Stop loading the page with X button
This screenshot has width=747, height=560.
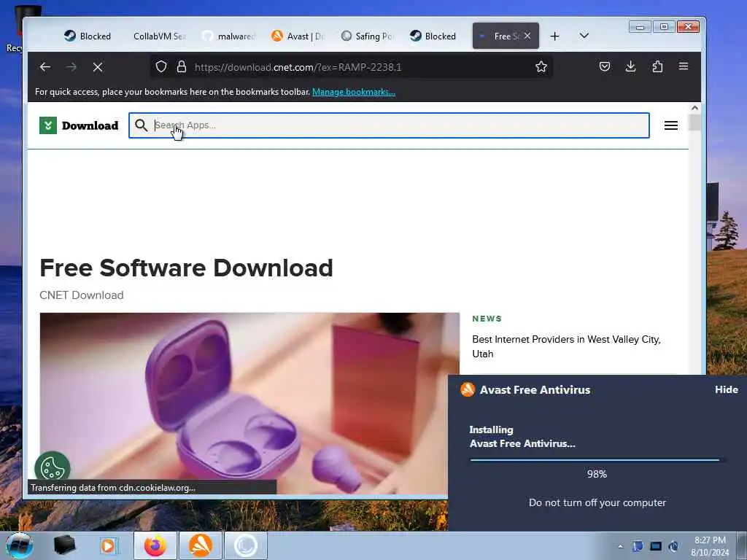click(x=98, y=67)
